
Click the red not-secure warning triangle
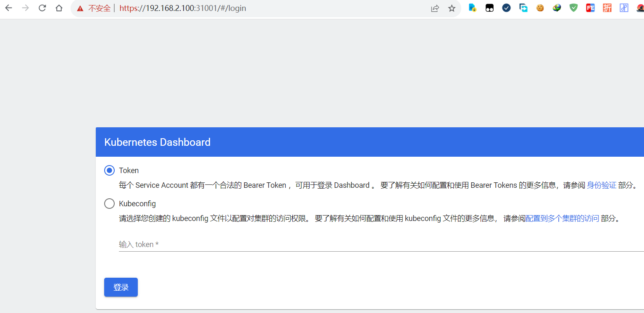coord(80,8)
